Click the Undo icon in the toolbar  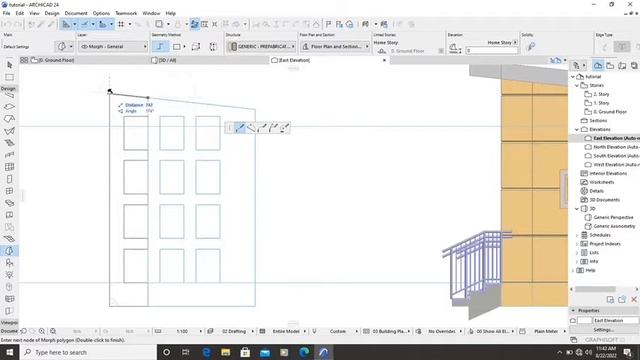pyautogui.click(x=7, y=24)
